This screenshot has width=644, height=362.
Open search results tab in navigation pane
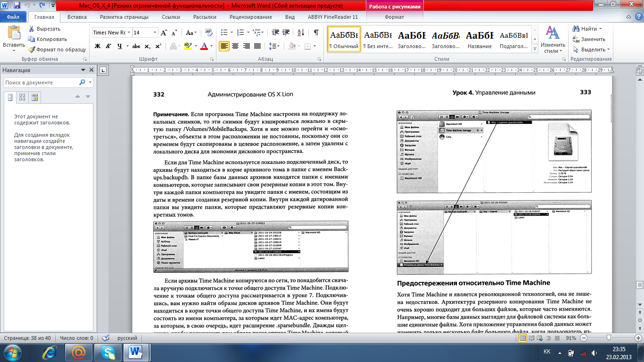coord(34,98)
